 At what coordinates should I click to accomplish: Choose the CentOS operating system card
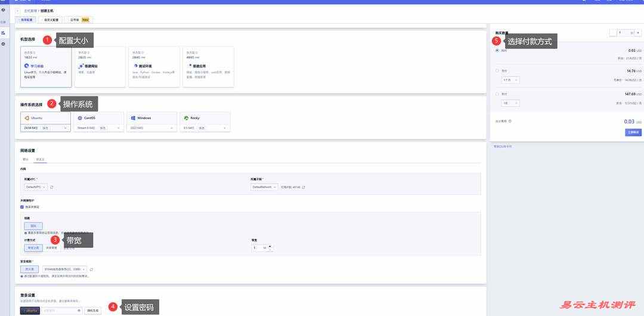click(x=98, y=118)
